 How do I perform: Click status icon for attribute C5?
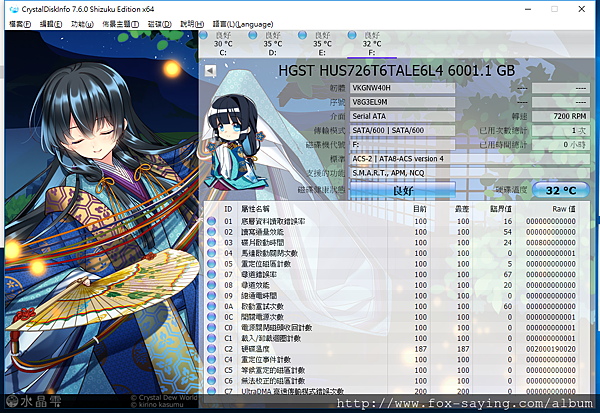(211, 370)
